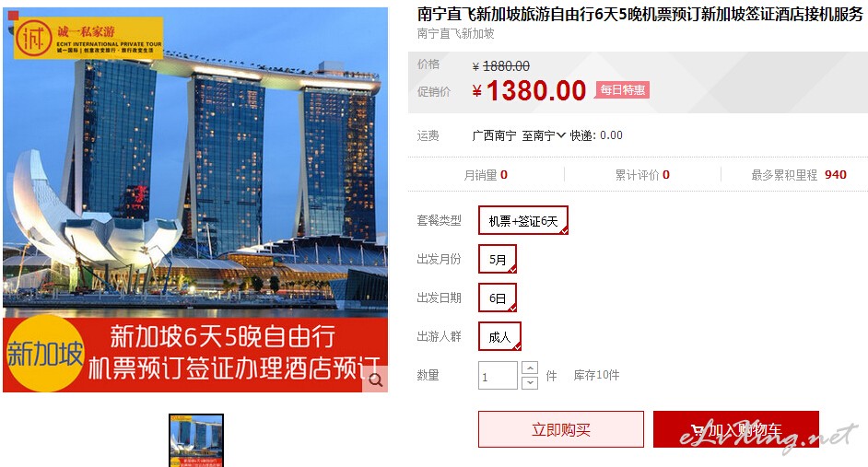Expand the 至南宁 shipping destination dropdown
This screenshot has height=467, width=868.
544,135
